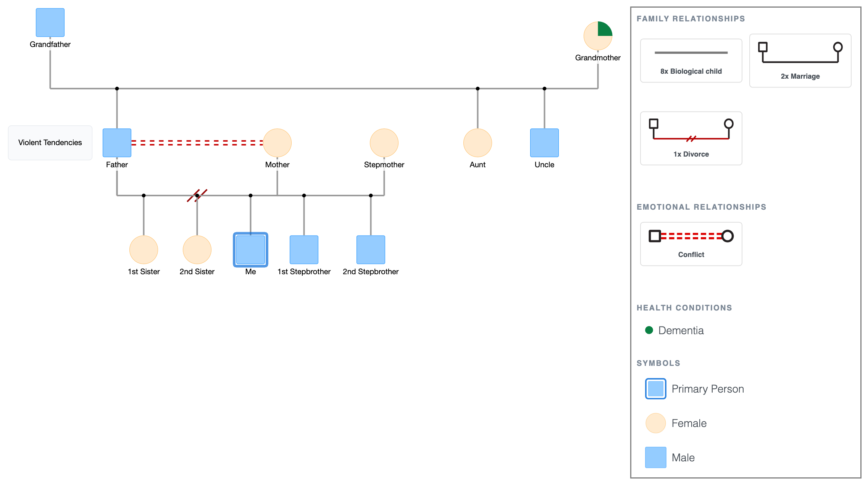Open the 1x Divorce legend card
The width and height of the screenshot is (868, 485).
(x=691, y=138)
